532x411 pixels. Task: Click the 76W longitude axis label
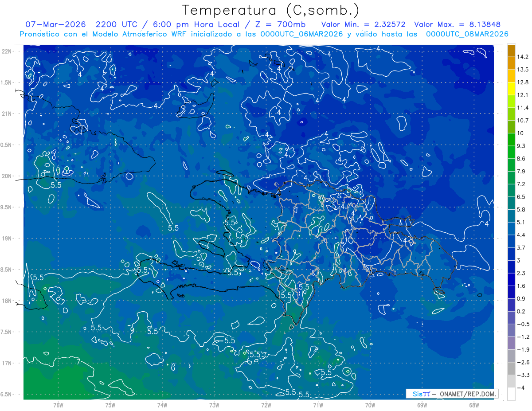point(58,405)
